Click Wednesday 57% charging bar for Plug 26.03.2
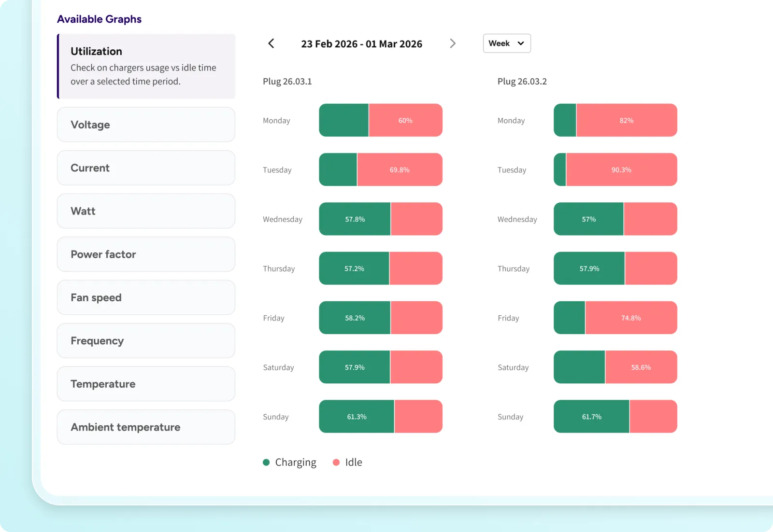 [x=588, y=219]
